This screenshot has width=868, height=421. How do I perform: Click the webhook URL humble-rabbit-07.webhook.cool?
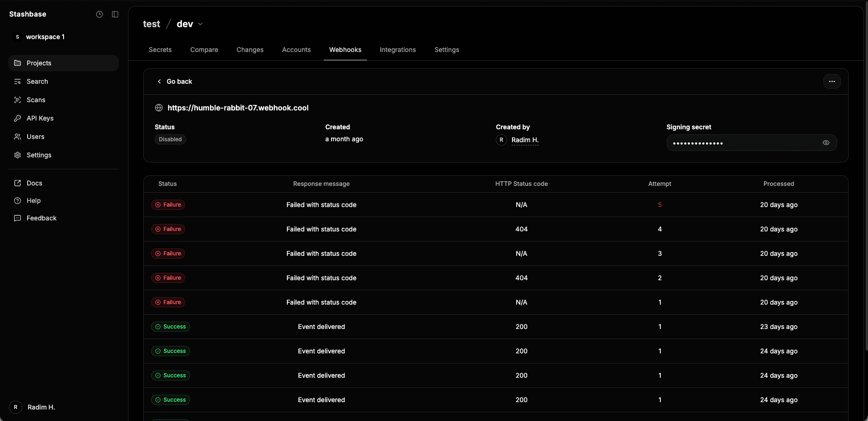[x=238, y=108]
